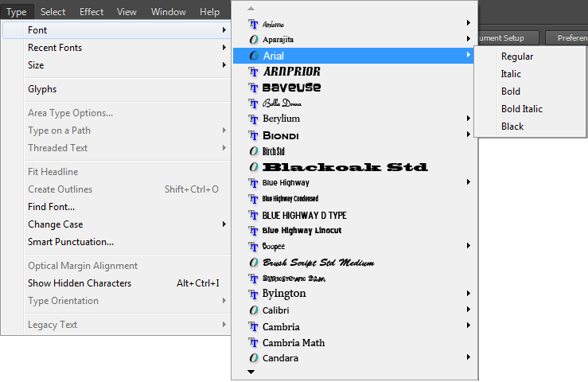Click the TrueType icon beside Byington
This screenshot has height=382, width=588.
coord(254,294)
